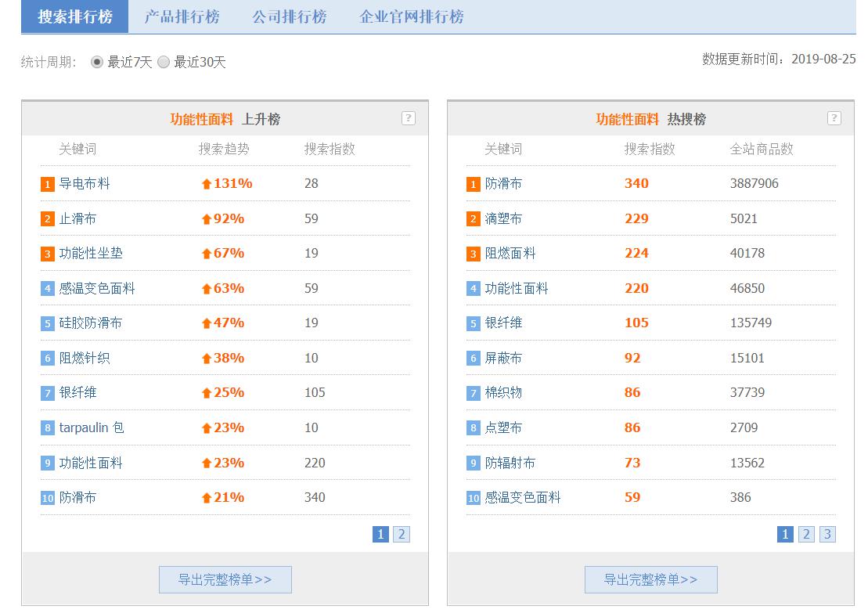
Task: Go to page 2 of the 上升榜 list
Action: click(401, 534)
